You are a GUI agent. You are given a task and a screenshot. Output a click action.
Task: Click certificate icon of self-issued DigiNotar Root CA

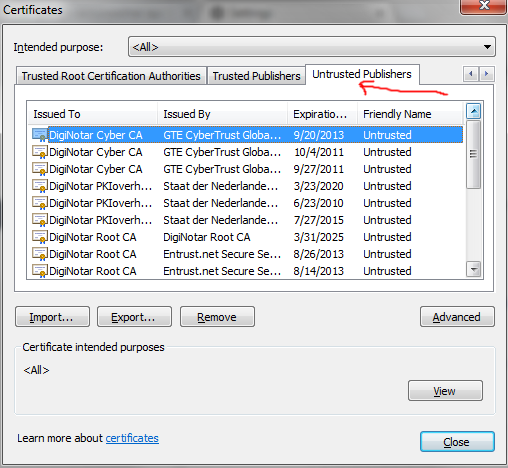click(x=40, y=237)
